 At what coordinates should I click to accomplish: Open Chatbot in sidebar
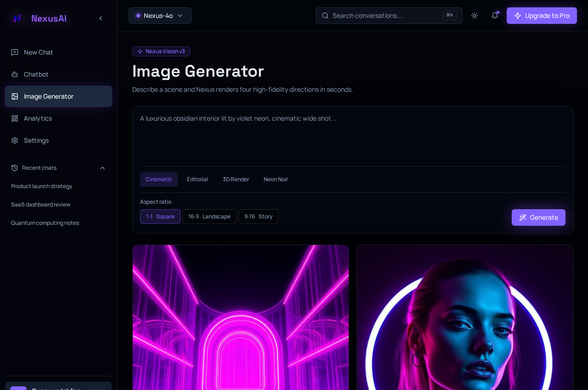(x=59, y=74)
